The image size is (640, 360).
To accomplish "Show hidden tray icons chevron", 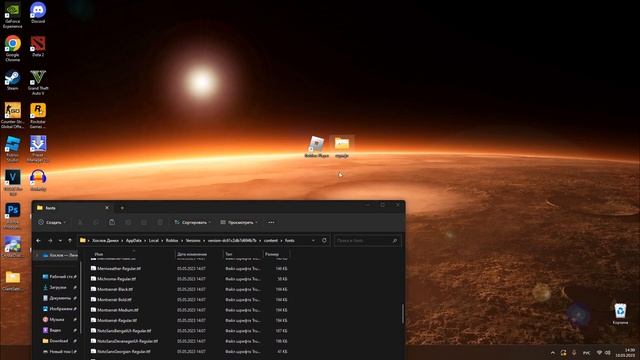I will tap(553, 353).
